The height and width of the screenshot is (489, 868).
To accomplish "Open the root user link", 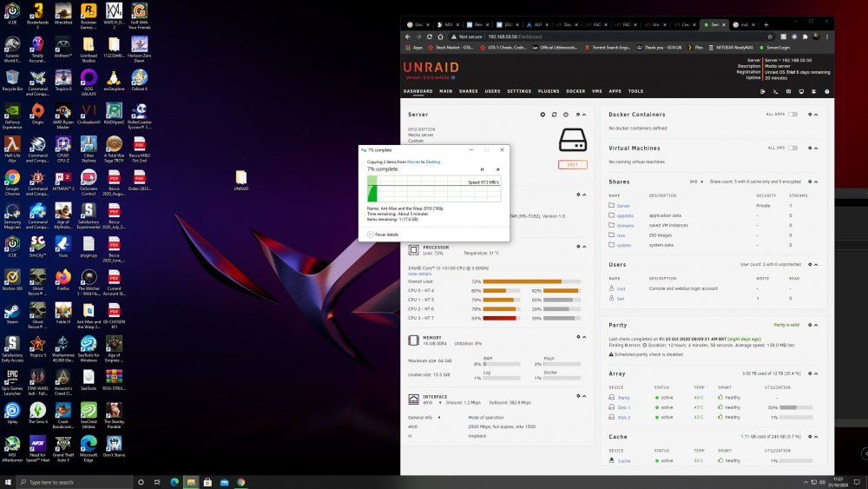I will [x=621, y=288].
